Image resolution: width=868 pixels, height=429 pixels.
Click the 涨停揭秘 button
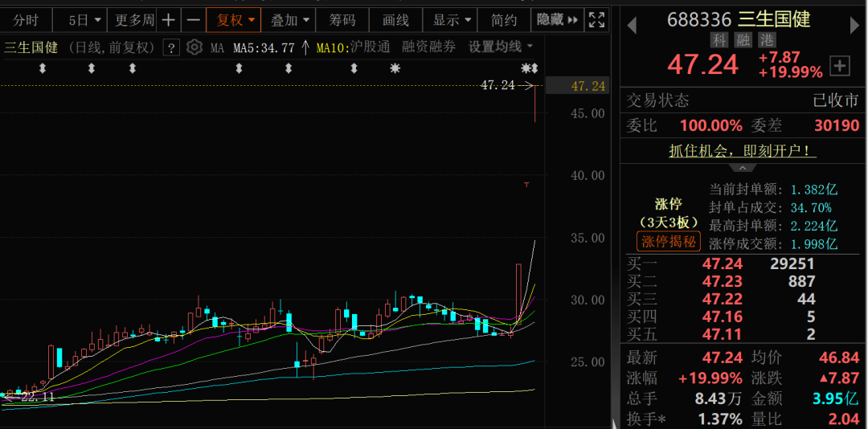pos(669,241)
